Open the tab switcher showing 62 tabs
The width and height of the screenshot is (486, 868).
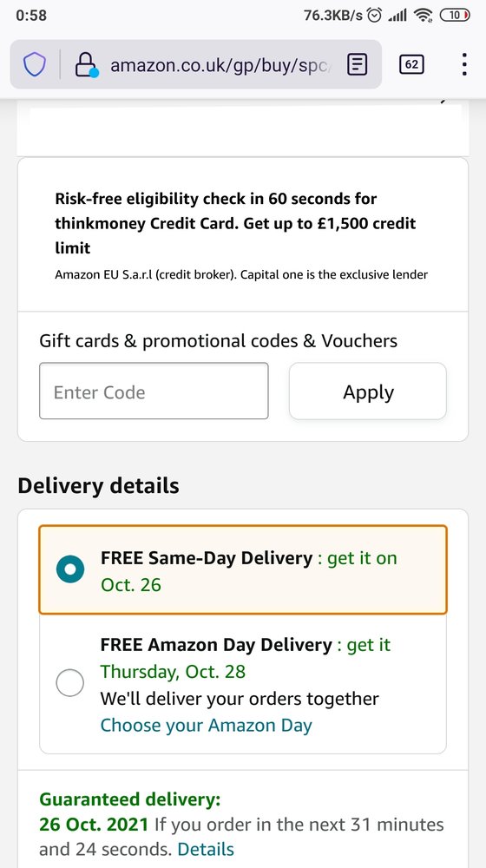411,64
